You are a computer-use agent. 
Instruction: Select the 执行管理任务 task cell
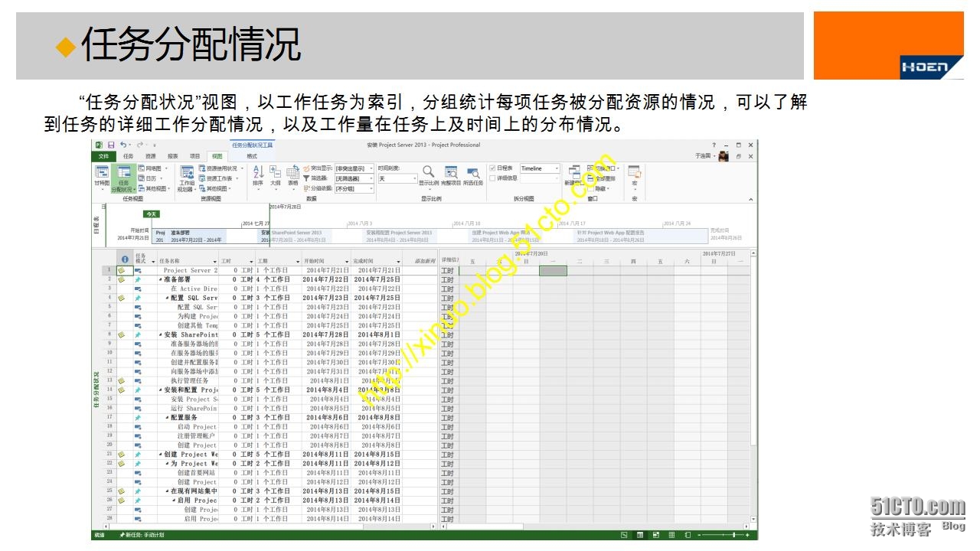[189, 380]
